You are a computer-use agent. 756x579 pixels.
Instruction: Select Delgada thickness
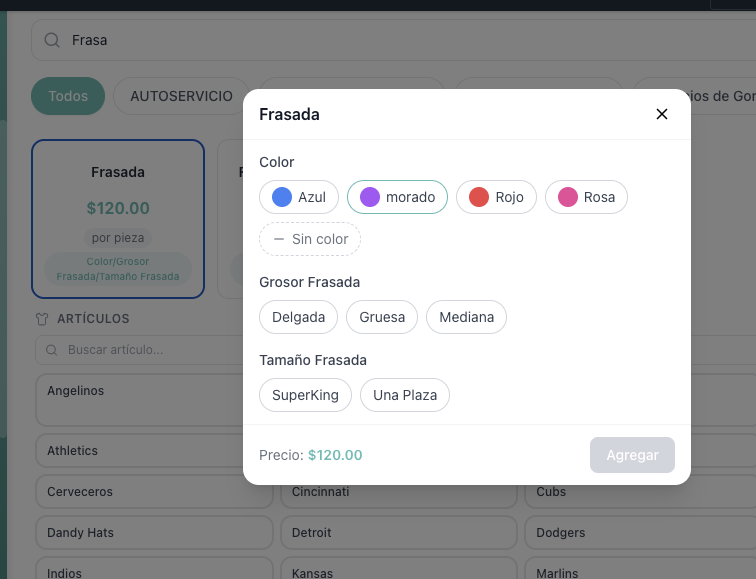click(298, 317)
